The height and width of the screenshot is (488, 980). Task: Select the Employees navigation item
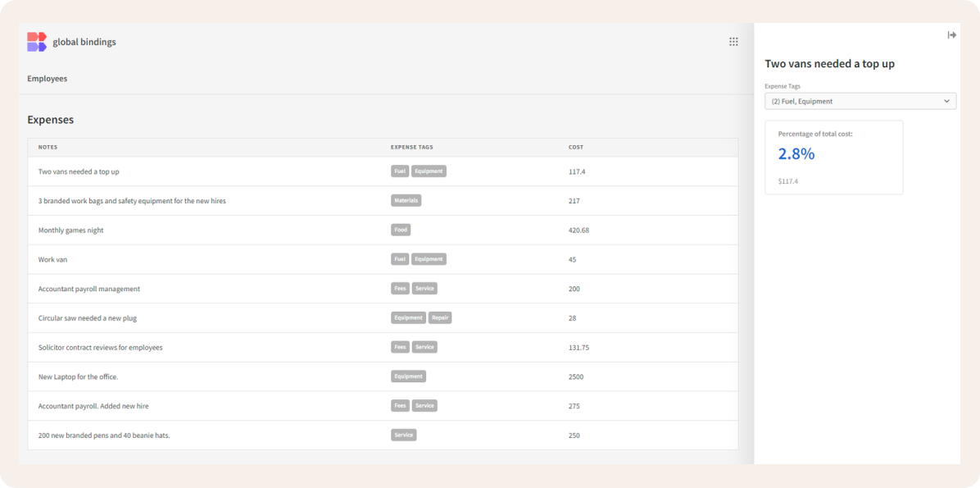(47, 78)
